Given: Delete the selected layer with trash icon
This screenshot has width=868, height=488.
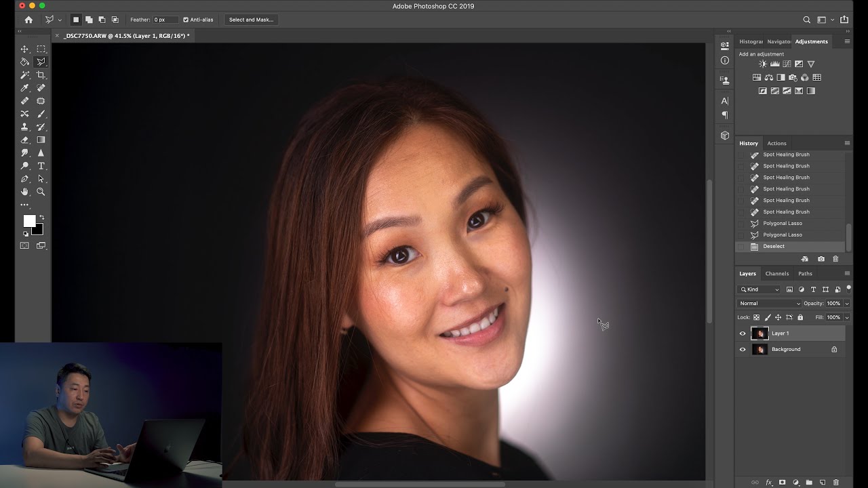Looking at the screenshot, I should 835,483.
